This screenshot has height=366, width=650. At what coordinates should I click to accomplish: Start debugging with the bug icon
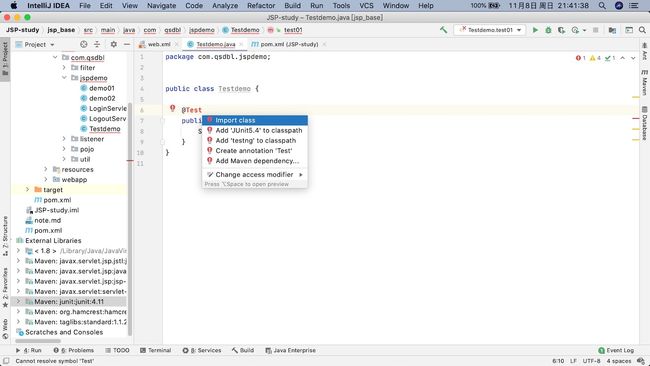[548, 30]
